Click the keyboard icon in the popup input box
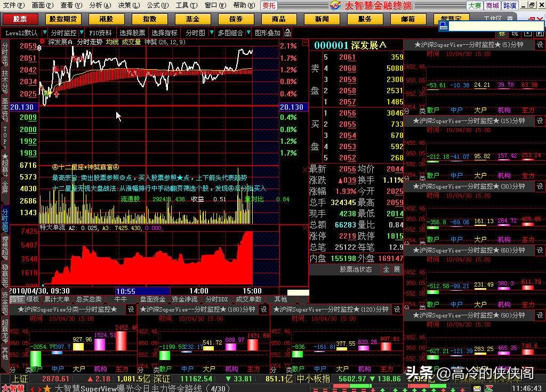This screenshot has height=392, width=546. (443, 26)
